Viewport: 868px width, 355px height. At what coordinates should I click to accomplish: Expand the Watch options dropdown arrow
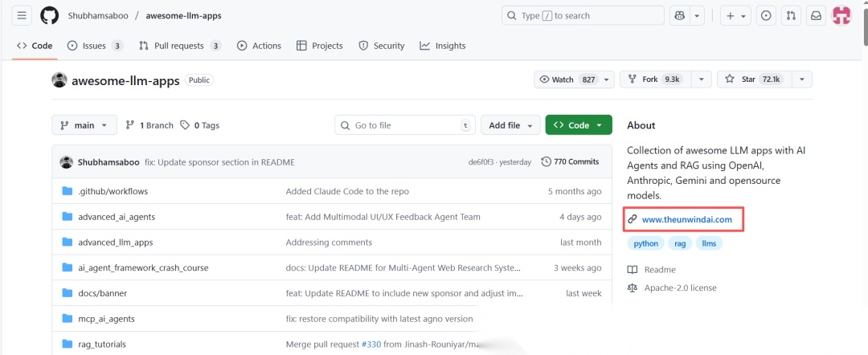[607, 80]
